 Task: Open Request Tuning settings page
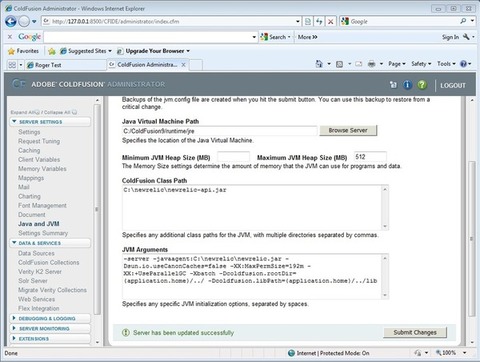point(39,141)
